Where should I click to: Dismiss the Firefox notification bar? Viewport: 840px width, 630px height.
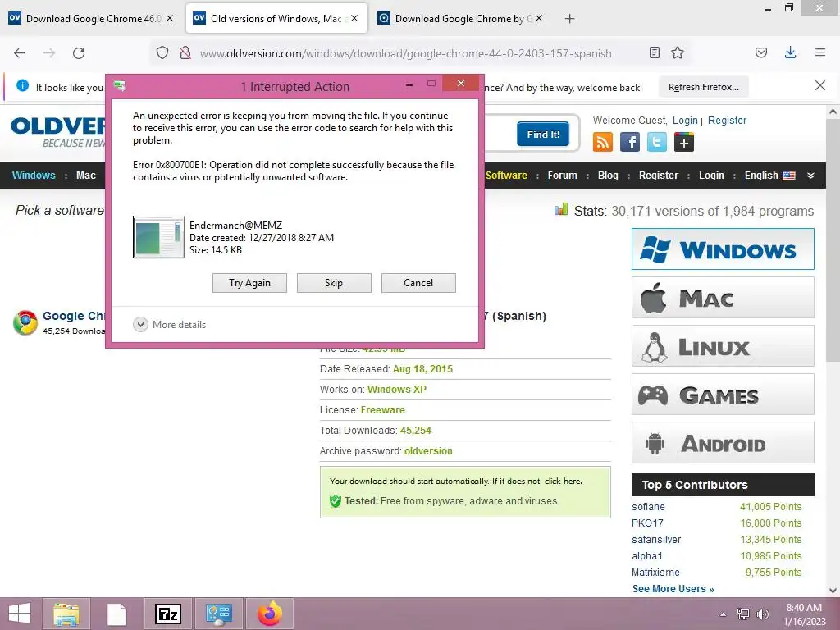pos(820,85)
